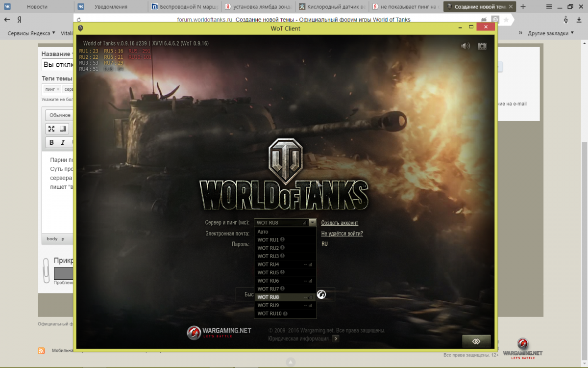Click signal bars icon on WOT RU6 row
This screenshot has width=588, height=368.
coord(310,281)
